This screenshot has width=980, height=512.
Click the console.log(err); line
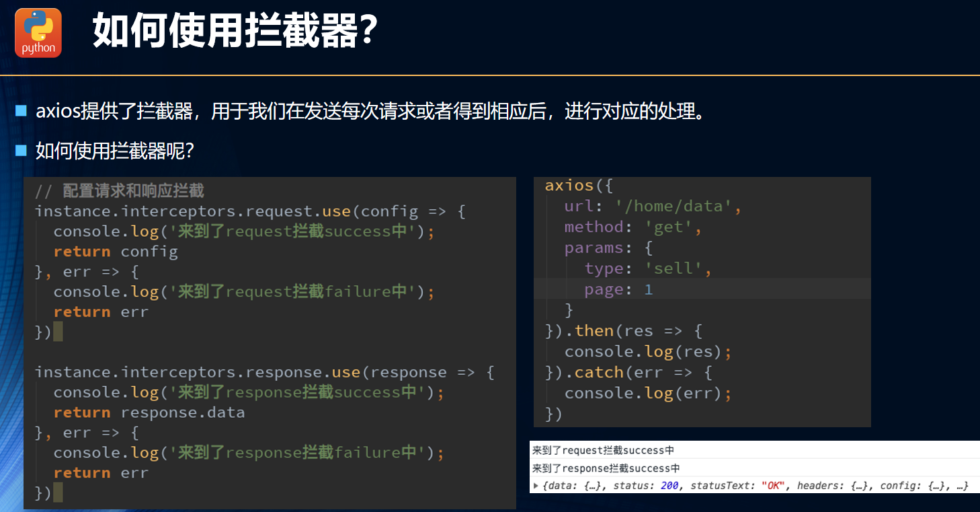(648, 394)
